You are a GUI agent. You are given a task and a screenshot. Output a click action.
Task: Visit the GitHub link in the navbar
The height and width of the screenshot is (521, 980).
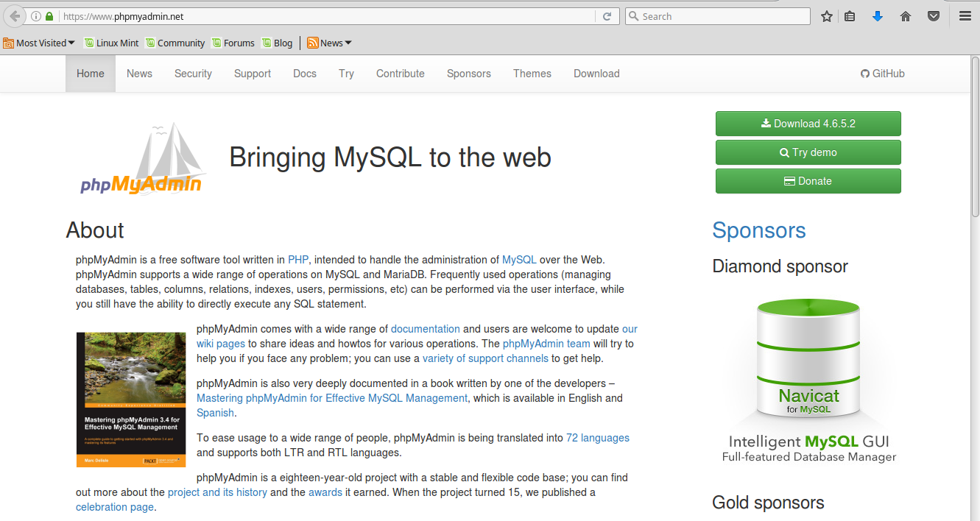883,74
